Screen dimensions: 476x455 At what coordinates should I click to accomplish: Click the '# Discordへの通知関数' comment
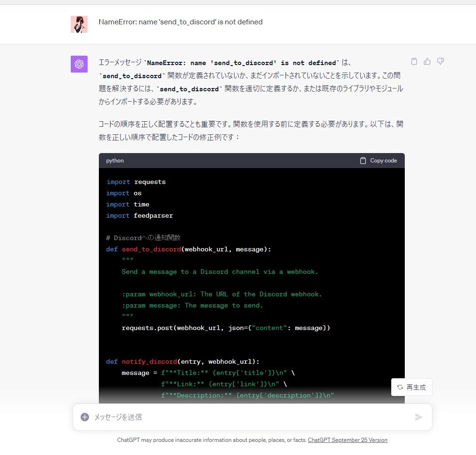click(143, 237)
